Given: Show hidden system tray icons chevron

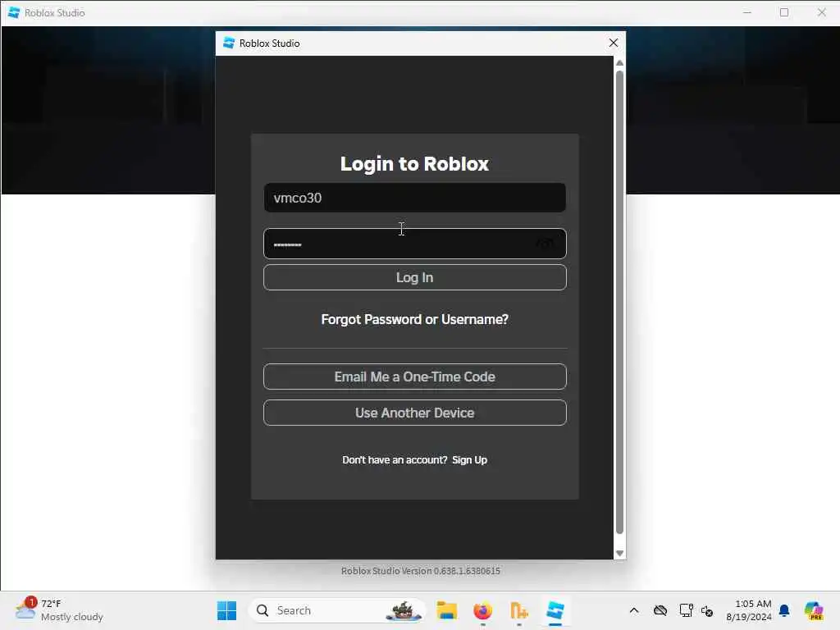Looking at the screenshot, I should (x=634, y=610).
